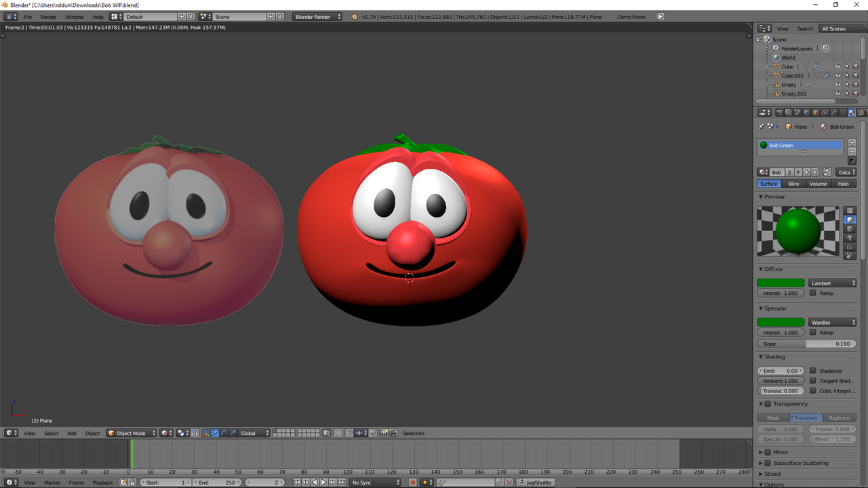Select the Scale manipulator icon
This screenshot has width=868, height=488.
233,433
